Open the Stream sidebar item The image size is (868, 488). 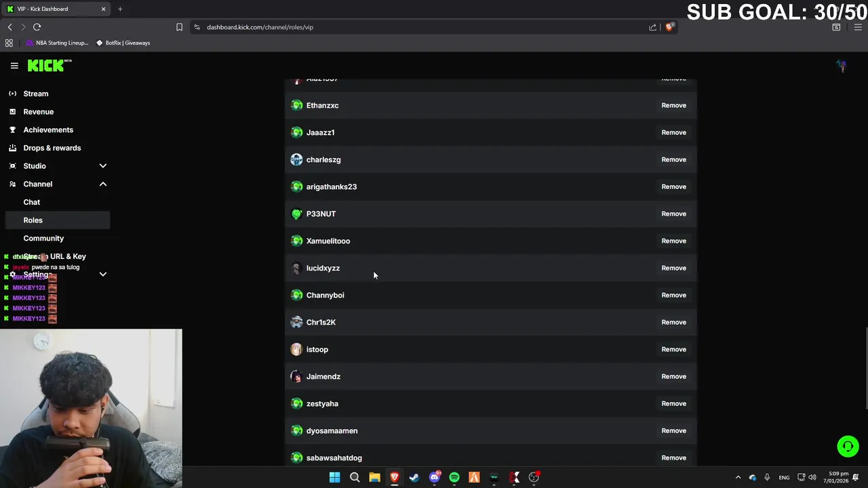click(x=57, y=94)
